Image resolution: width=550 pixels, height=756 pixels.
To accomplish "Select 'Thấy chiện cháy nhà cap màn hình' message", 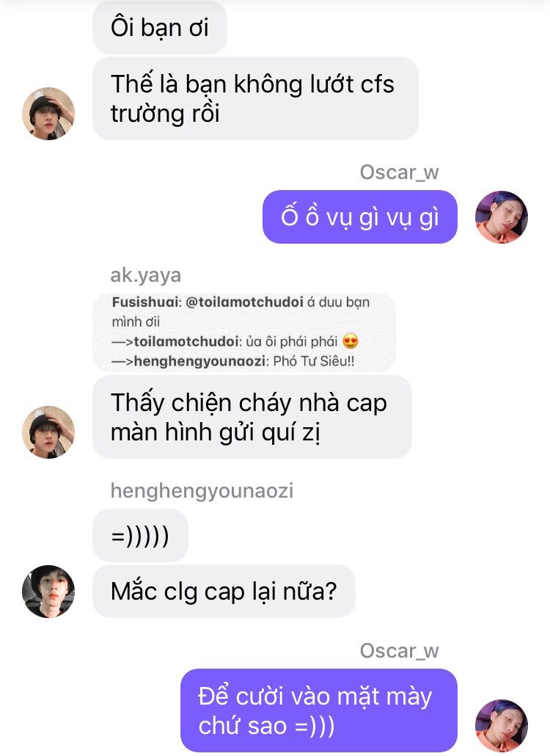I will [x=252, y=417].
